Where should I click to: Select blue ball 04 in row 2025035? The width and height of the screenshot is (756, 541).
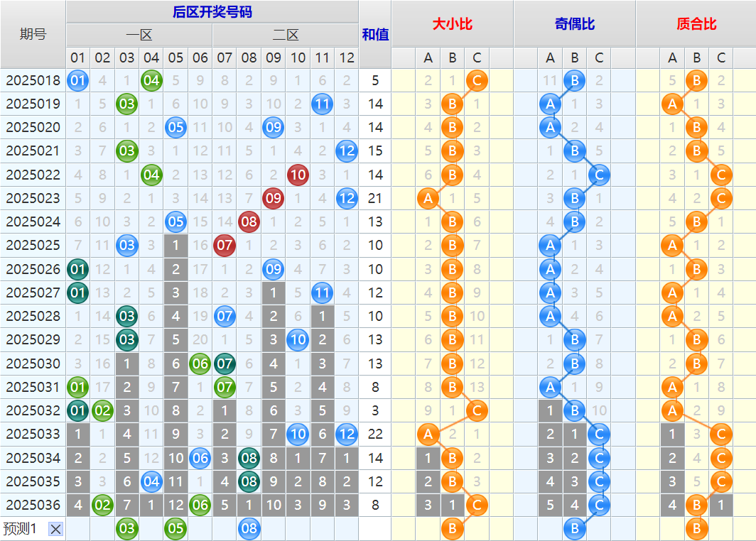pyautogui.click(x=151, y=481)
